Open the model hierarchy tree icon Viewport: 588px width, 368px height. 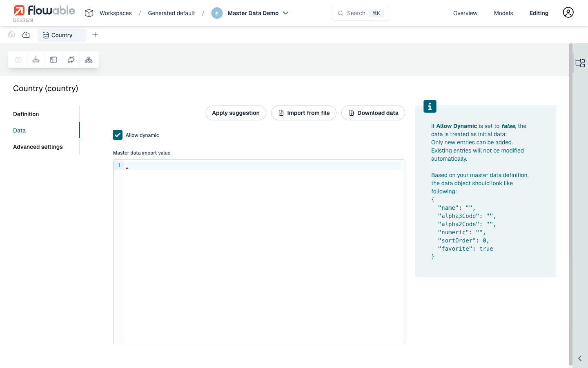click(89, 60)
